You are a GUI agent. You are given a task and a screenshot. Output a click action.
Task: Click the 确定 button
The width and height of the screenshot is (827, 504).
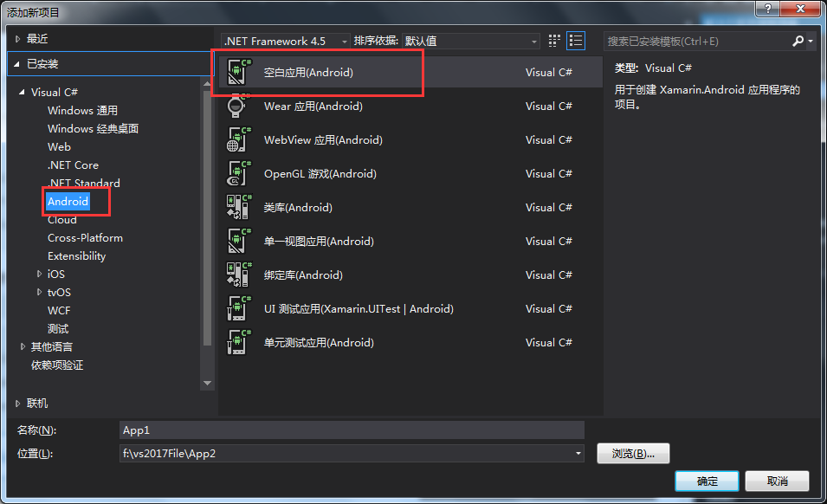pos(707,481)
